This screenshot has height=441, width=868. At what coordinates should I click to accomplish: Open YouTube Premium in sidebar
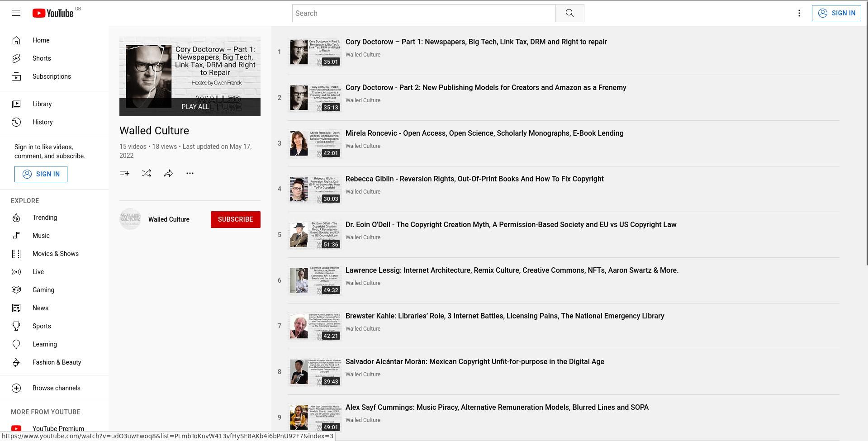(54, 428)
